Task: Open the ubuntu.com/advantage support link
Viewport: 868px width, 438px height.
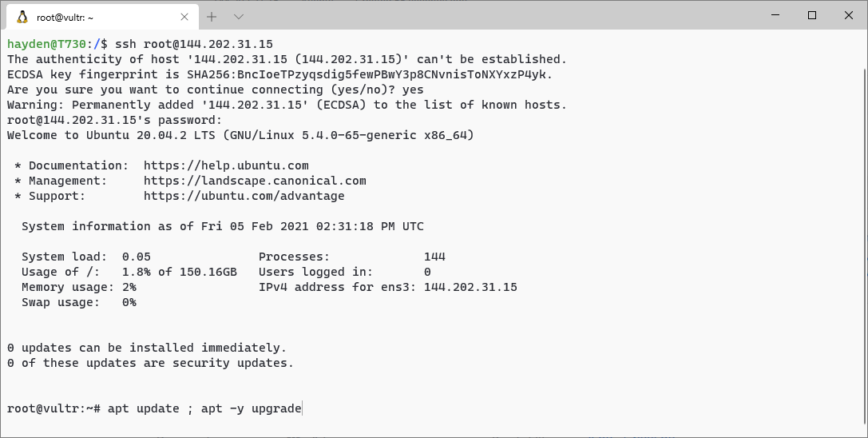Action: [244, 197]
